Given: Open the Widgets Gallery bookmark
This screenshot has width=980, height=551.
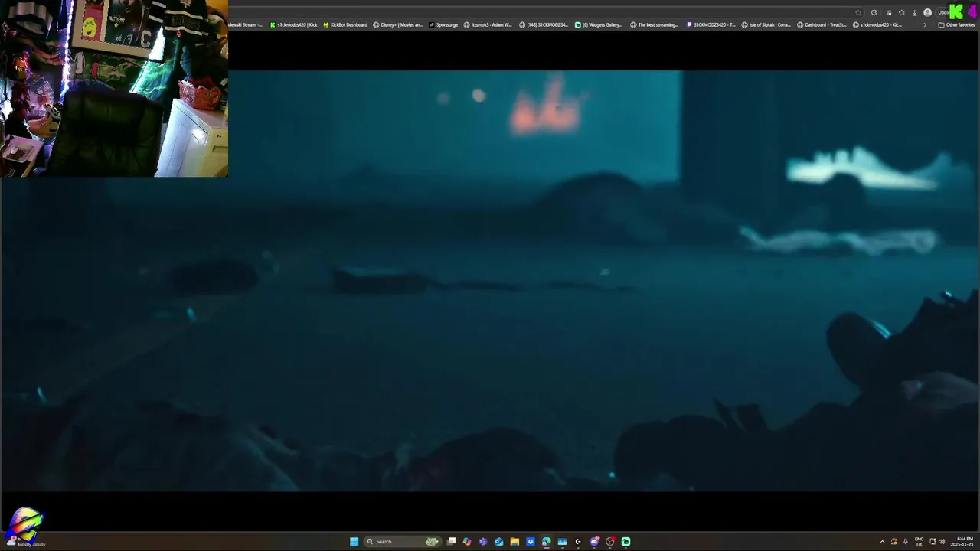Looking at the screenshot, I should [x=599, y=24].
